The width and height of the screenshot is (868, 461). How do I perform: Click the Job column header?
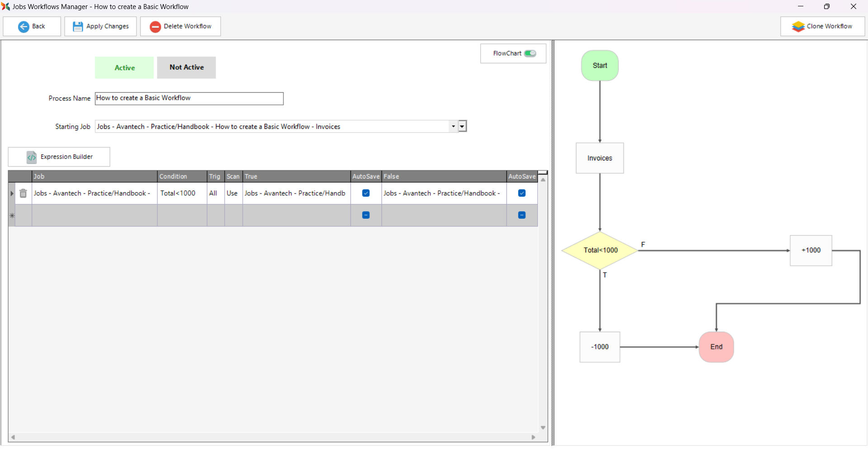94,176
